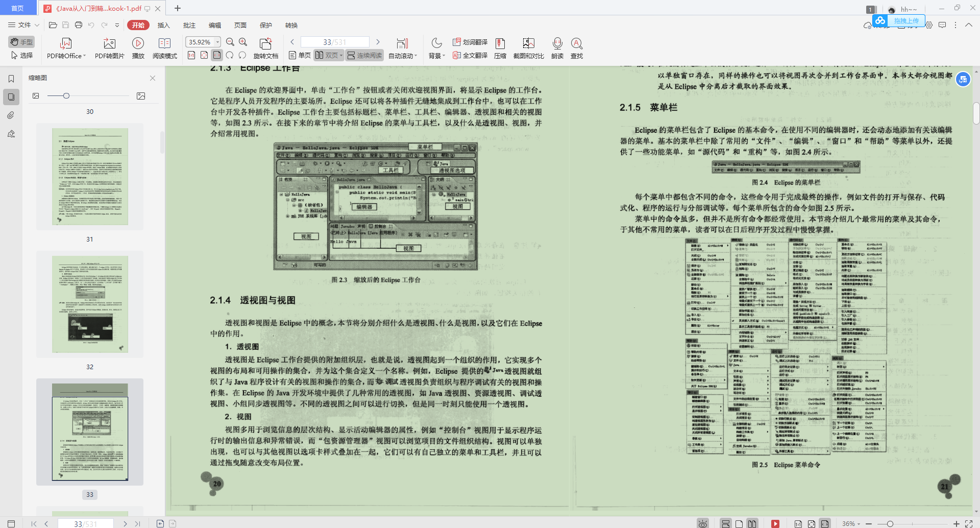Zoom out with the magnifier minus icon
The height and width of the screenshot is (528, 980).
[x=230, y=42]
